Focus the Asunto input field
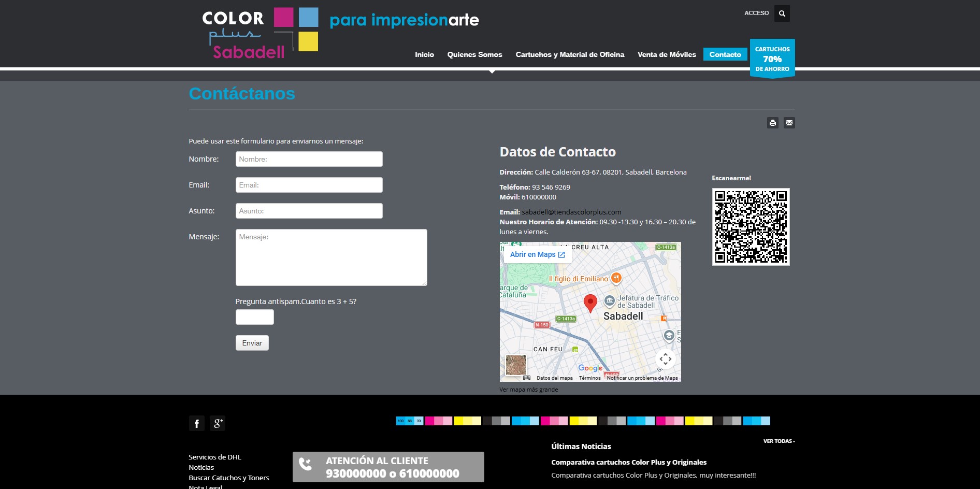This screenshot has width=980, height=489. pyautogui.click(x=309, y=211)
